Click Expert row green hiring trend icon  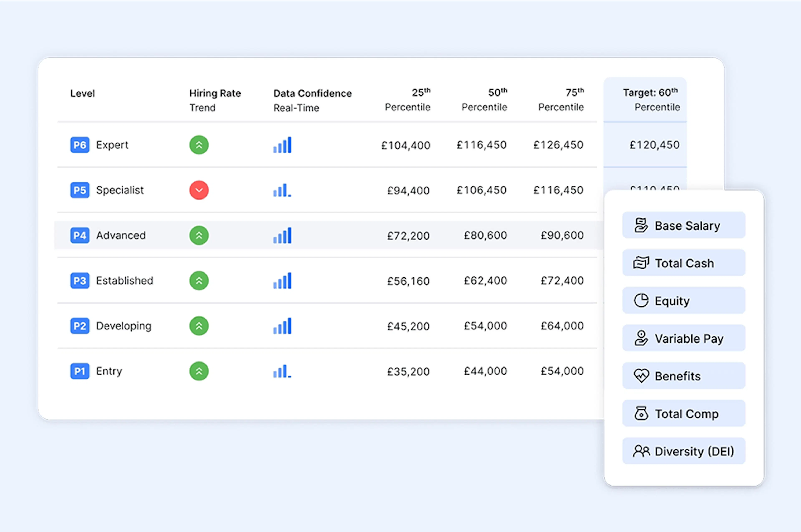coord(199,145)
